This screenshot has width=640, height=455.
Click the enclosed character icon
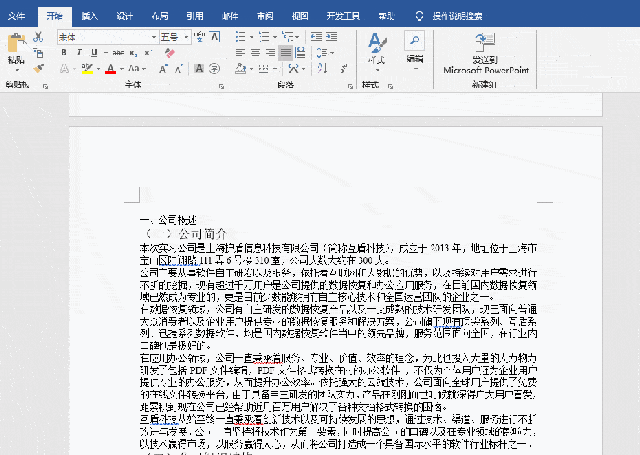pyautogui.click(x=214, y=69)
